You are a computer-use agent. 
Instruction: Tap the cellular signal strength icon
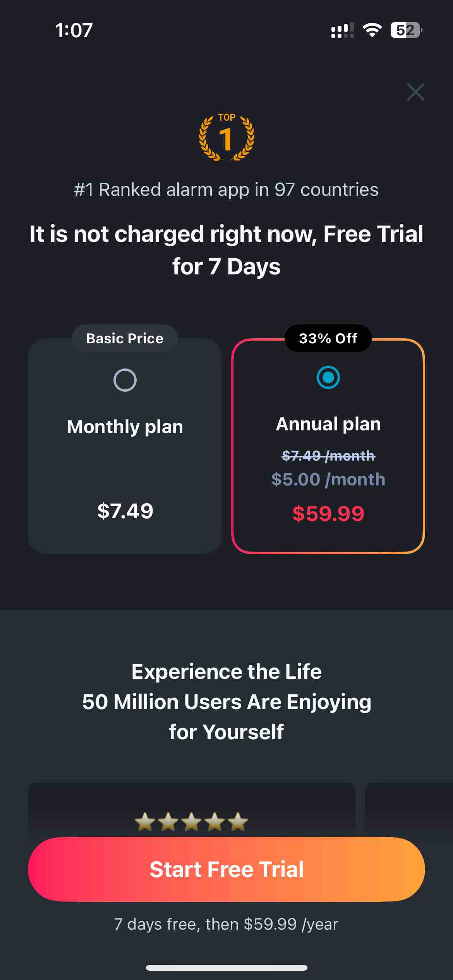pos(342,30)
